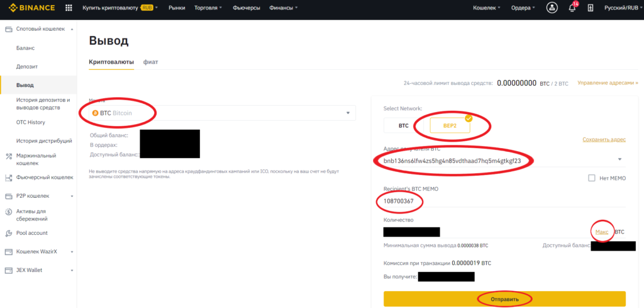Expand the 'JEX Wallet' section
This screenshot has height=308, width=644.
pyautogui.click(x=72, y=270)
